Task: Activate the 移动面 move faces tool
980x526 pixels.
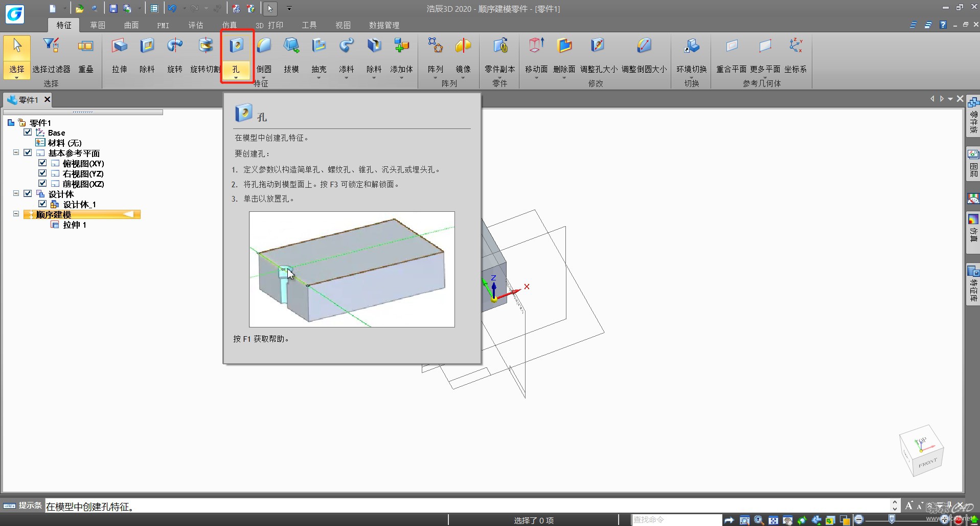Action: pos(536,55)
